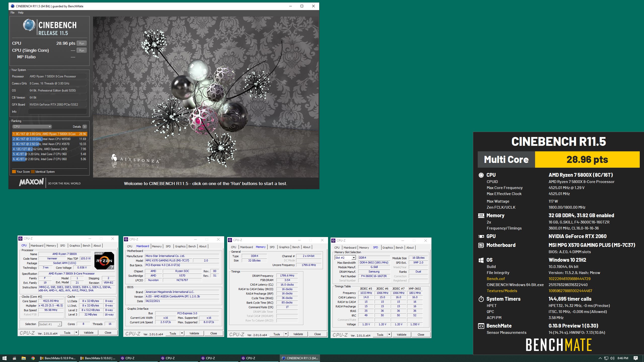
Task: Expand Tools arrow in Mainboard CPU-Z window
Action: pyautogui.click(x=182, y=333)
